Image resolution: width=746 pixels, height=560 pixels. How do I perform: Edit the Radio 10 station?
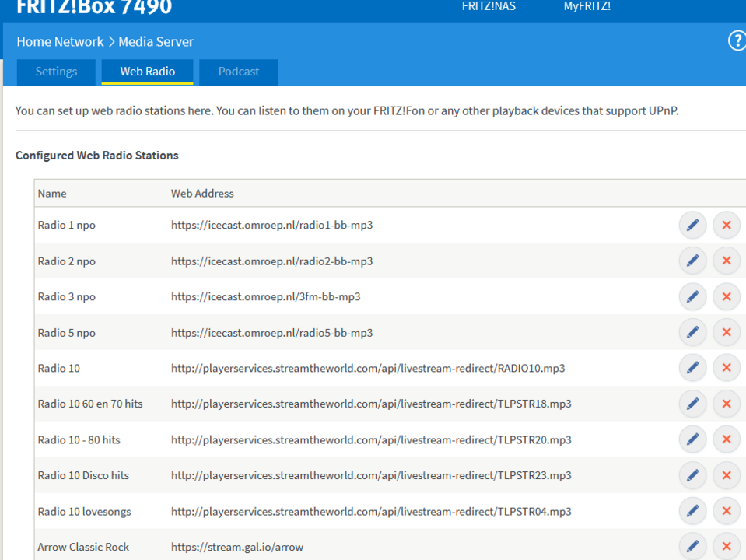click(x=692, y=368)
